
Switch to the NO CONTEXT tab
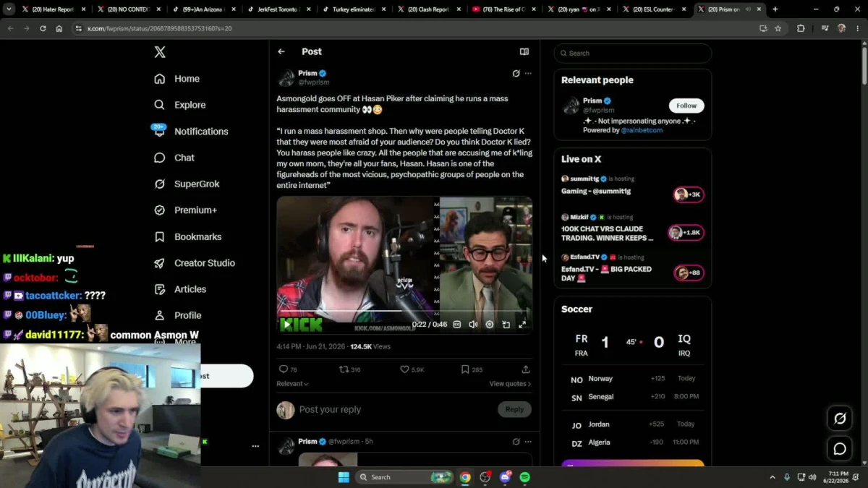[128, 9]
